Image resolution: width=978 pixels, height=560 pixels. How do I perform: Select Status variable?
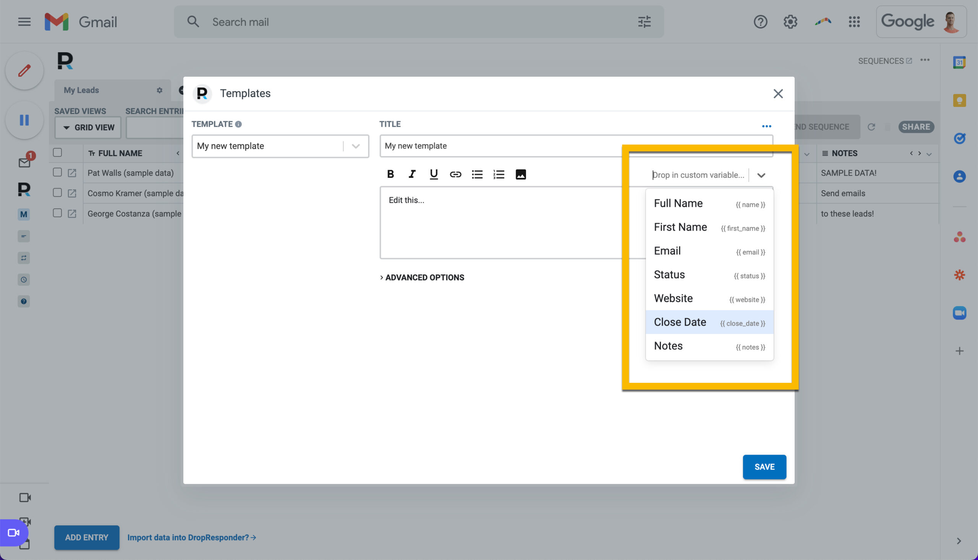tap(709, 274)
